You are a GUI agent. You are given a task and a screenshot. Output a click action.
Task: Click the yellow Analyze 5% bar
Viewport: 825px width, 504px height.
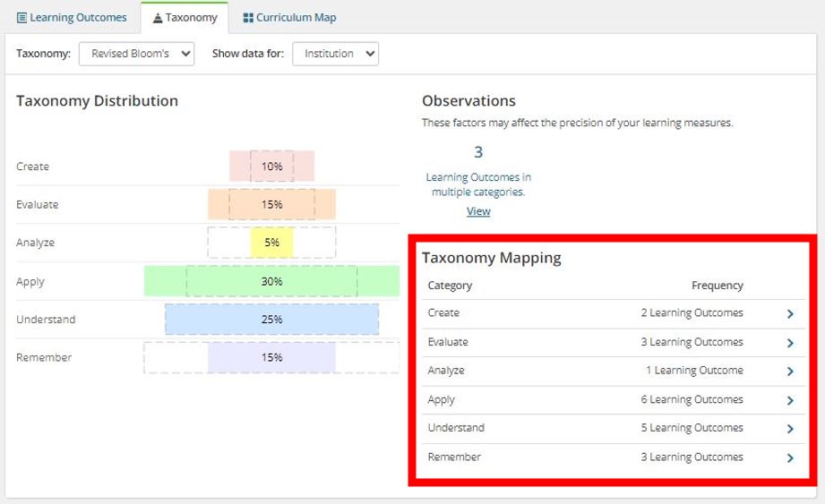[271, 243]
